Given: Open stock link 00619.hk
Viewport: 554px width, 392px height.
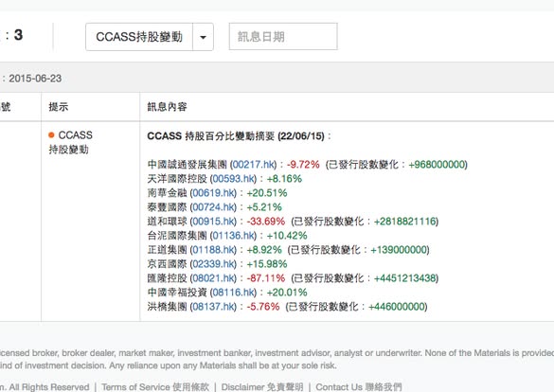Looking at the screenshot, I should pos(213,193).
